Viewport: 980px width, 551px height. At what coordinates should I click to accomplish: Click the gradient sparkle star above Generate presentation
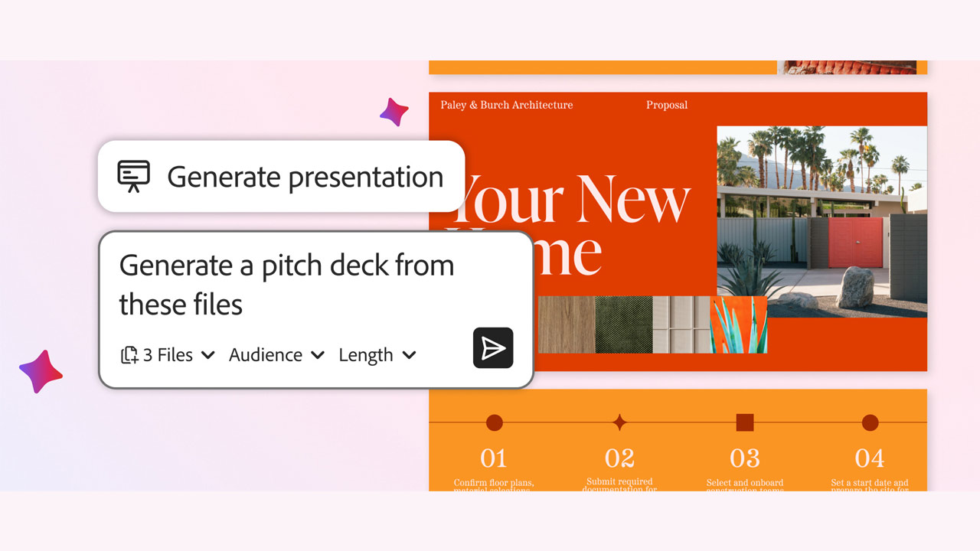click(x=394, y=112)
